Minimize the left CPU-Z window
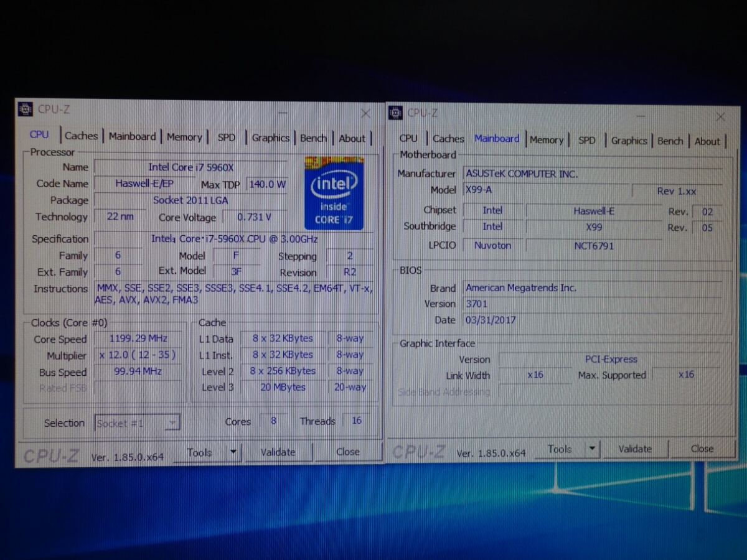Screen dimensions: 747x560 (x=283, y=112)
